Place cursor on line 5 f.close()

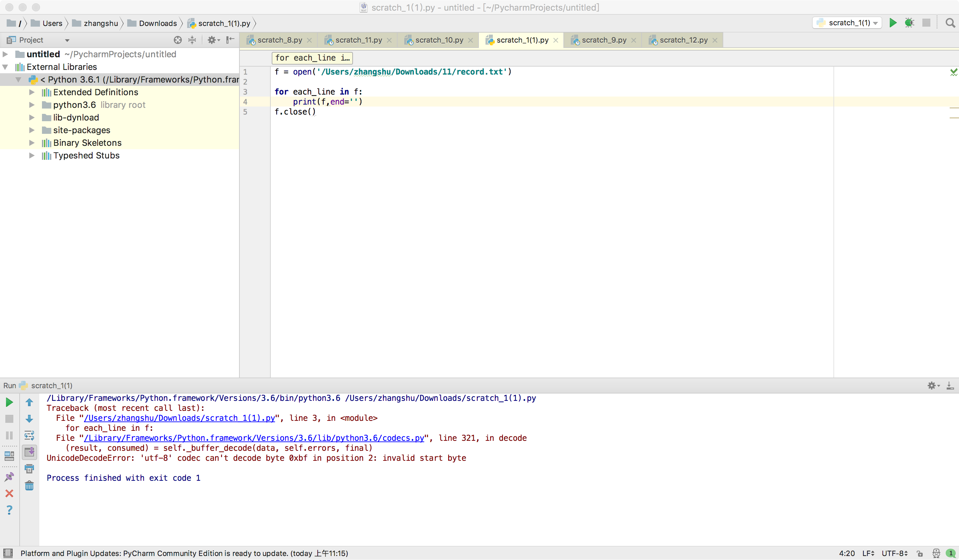[295, 112]
